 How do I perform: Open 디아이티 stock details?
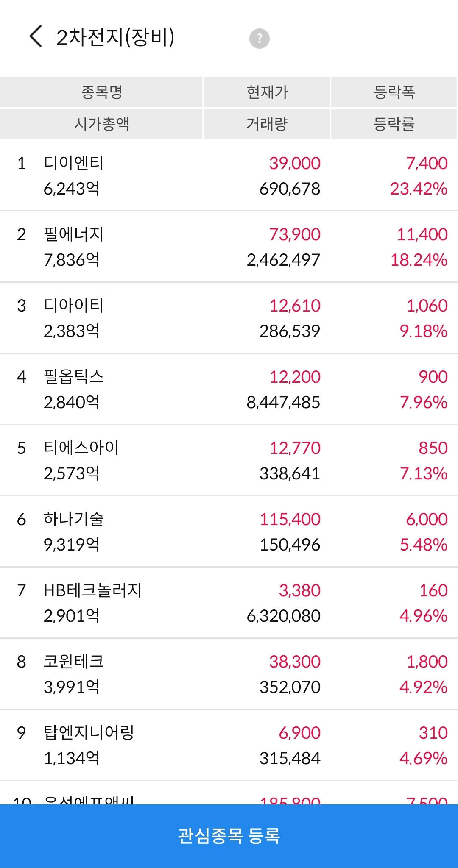pos(74,306)
